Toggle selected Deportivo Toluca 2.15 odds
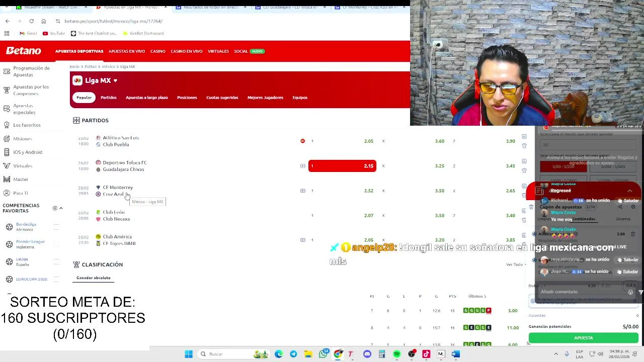The image size is (644, 362). [x=342, y=166]
